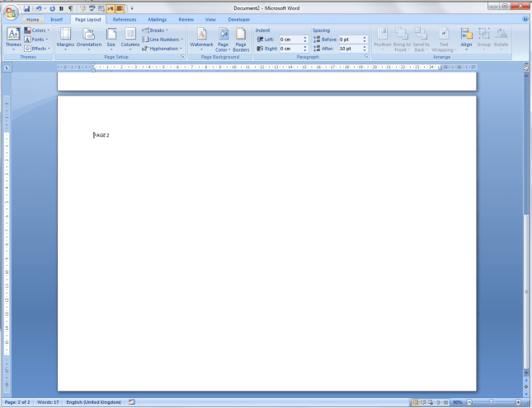Open the Themes gallery
532x408 pixels.
tap(13, 37)
